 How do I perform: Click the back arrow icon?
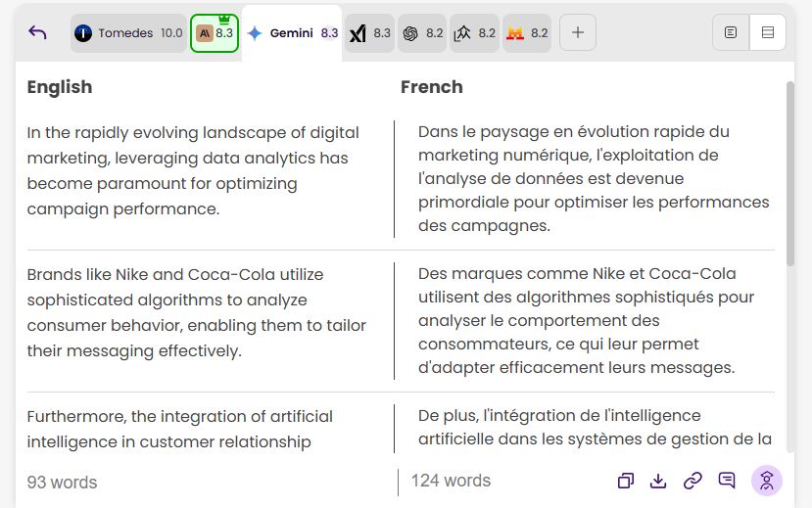37,32
